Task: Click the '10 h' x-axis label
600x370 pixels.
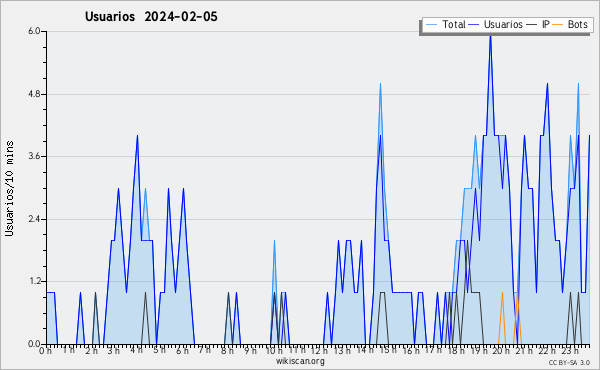Action: coord(274,350)
